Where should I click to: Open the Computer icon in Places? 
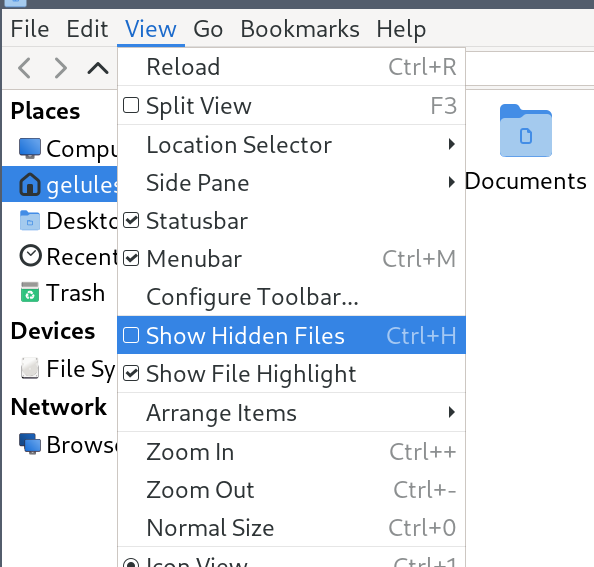pos(30,148)
